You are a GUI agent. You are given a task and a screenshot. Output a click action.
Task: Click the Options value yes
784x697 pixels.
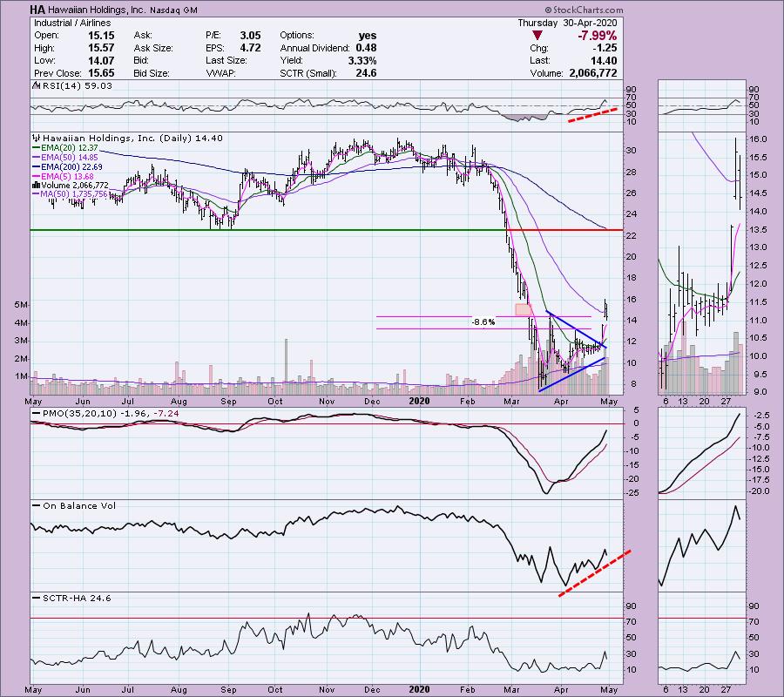pos(368,36)
